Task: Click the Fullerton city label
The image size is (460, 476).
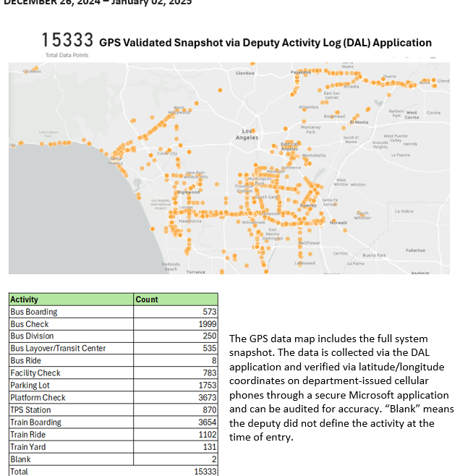Action: pyautogui.click(x=415, y=250)
